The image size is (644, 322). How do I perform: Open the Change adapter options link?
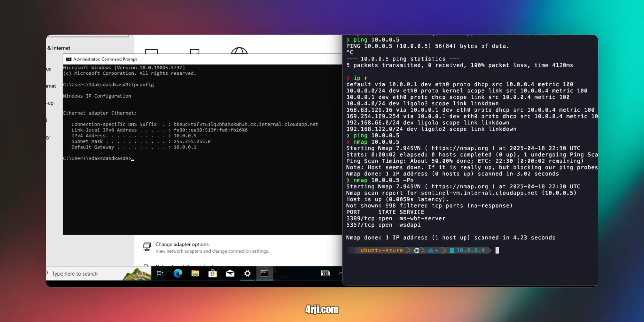182,244
